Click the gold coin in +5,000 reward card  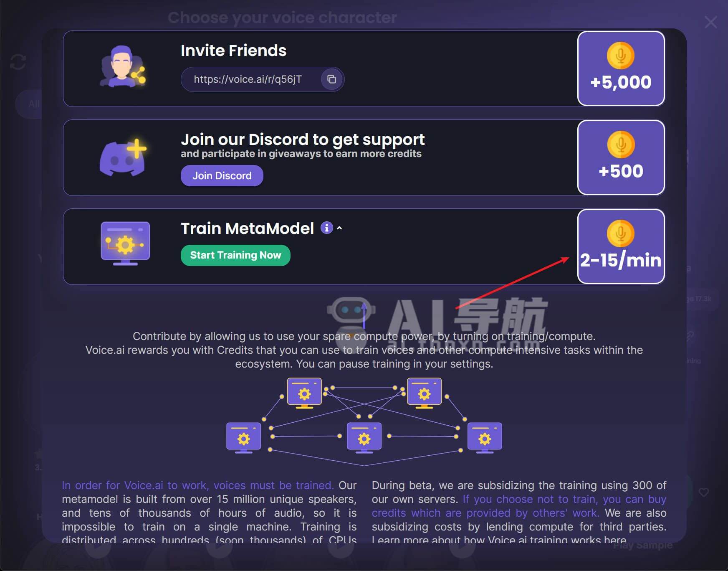621,56
